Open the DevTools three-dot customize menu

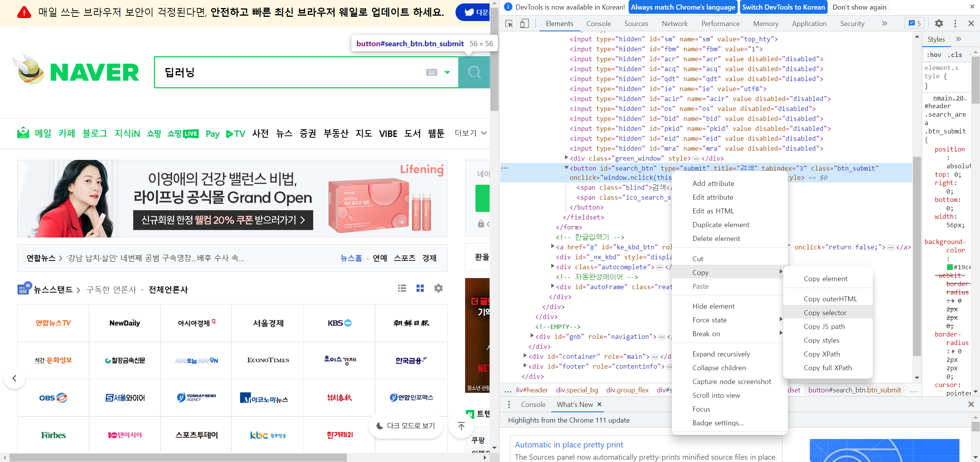click(x=955, y=24)
